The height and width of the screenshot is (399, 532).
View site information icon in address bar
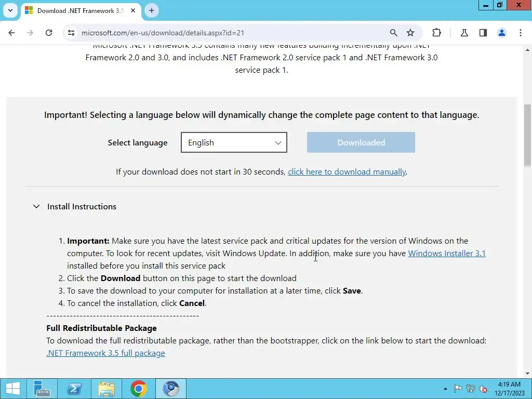(x=71, y=33)
